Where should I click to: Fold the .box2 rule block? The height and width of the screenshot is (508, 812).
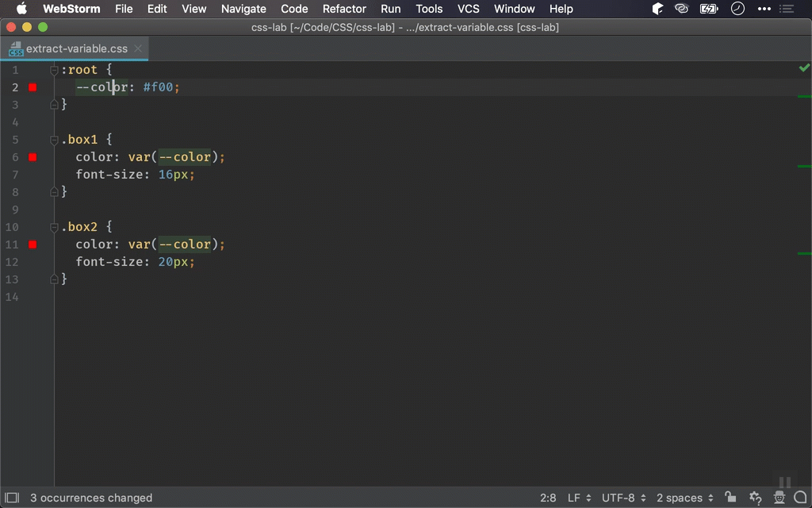pyautogui.click(x=54, y=228)
